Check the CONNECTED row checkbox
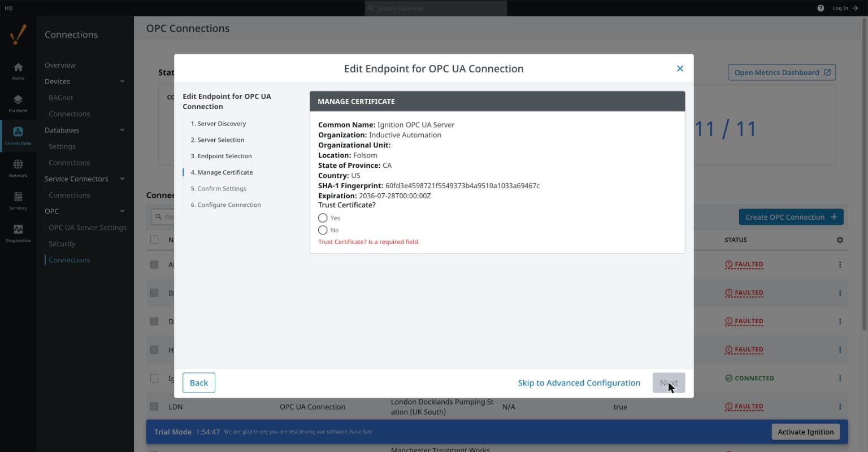868x452 pixels. (x=154, y=378)
